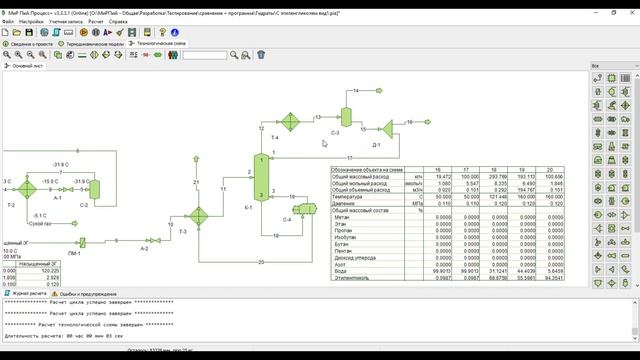Viewport: 640px width, 360px height.
Task: Open the Журнал расчета tab
Action: pyautogui.click(x=25, y=293)
